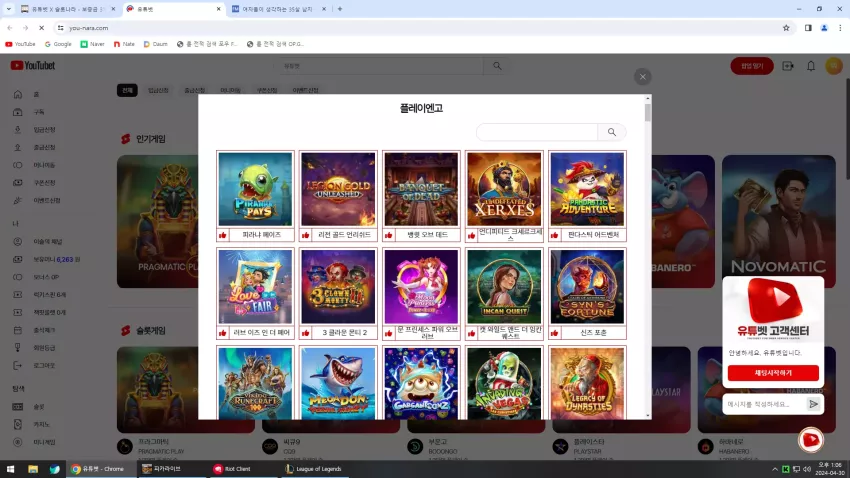Open League of Legends in taskbar
The height and width of the screenshot is (478, 850).
pos(314,469)
